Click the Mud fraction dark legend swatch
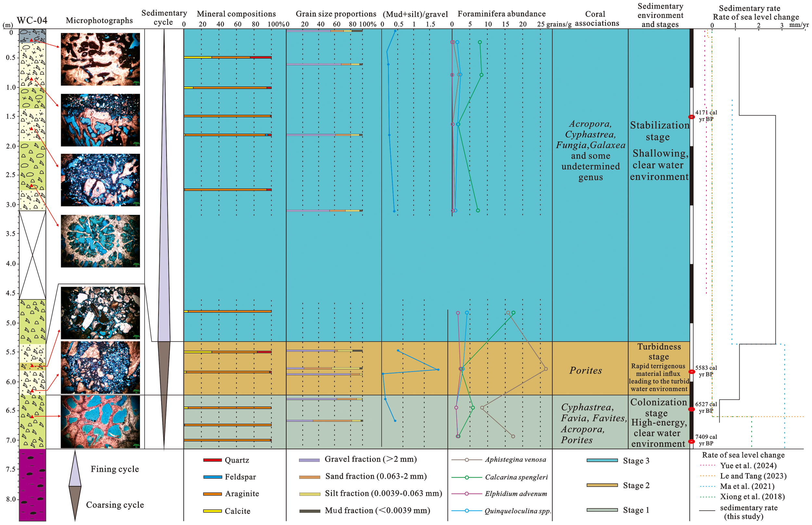This screenshot has width=812, height=525. (x=309, y=511)
